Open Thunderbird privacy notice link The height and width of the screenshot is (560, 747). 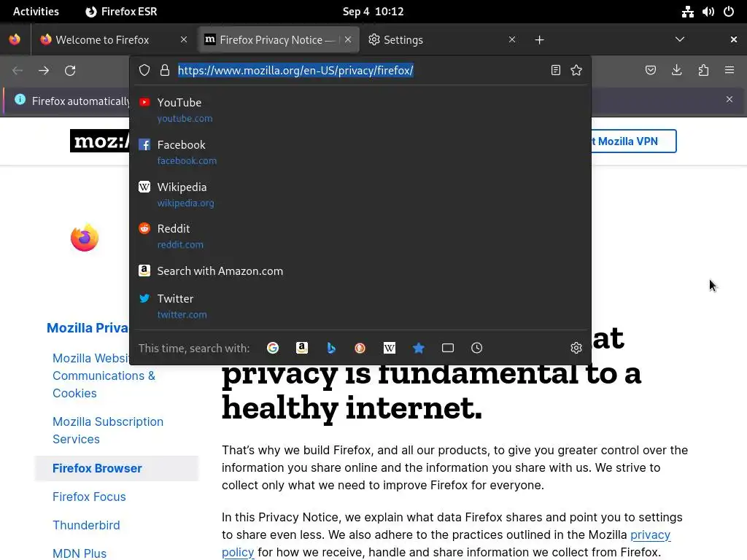86,525
